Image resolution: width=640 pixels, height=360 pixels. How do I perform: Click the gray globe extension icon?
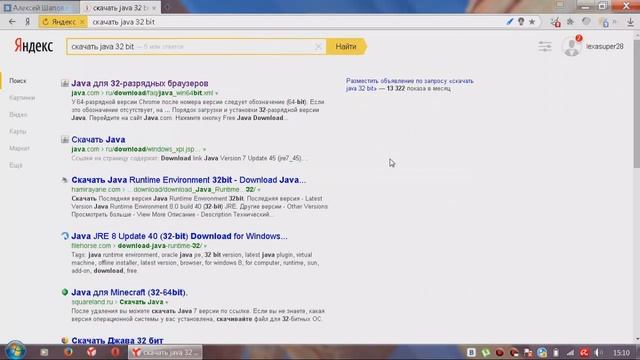(x=586, y=22)
